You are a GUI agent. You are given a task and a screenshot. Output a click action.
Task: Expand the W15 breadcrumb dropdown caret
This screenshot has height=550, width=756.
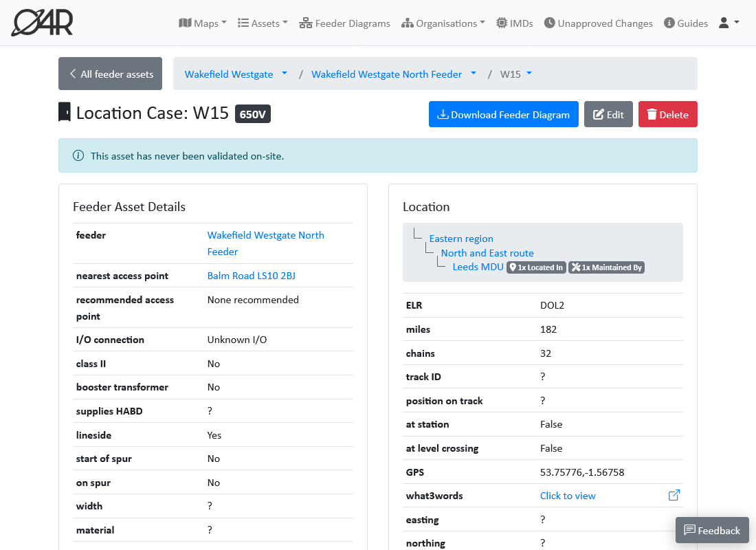[x=529, y=74]
